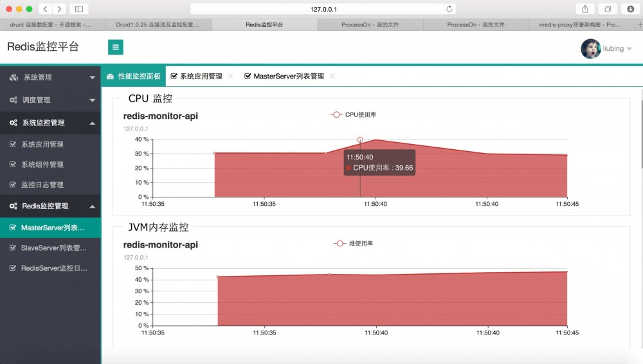Screen dimensions: 643x364
Task: Click the 系统管理 cubes icon
Action: (14, 77)
